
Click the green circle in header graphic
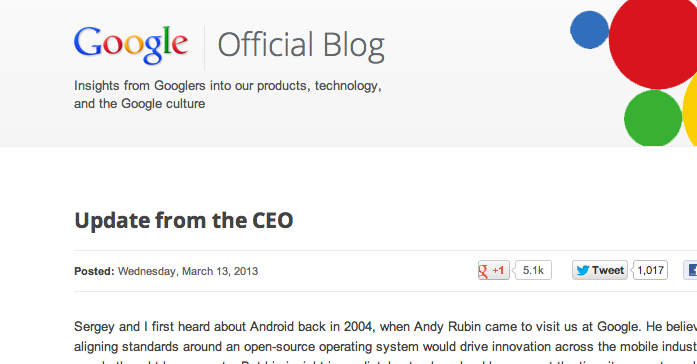coord(653,118)
